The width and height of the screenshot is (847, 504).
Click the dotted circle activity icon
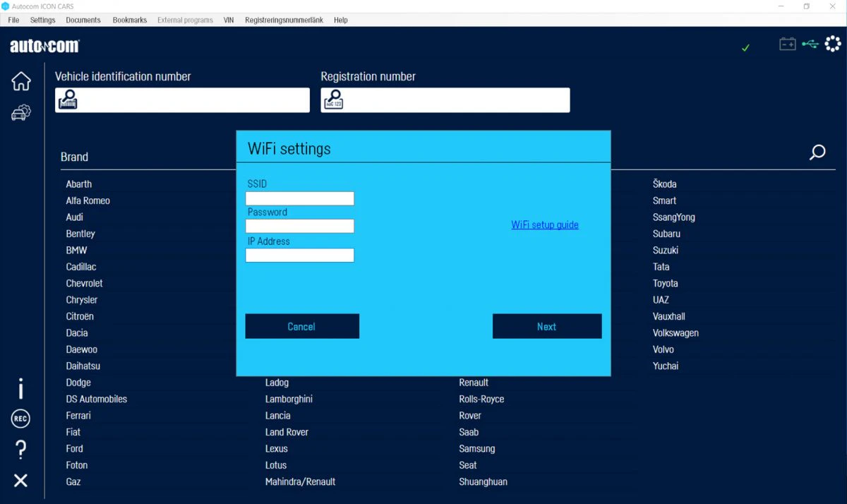(x=833, y=44)
